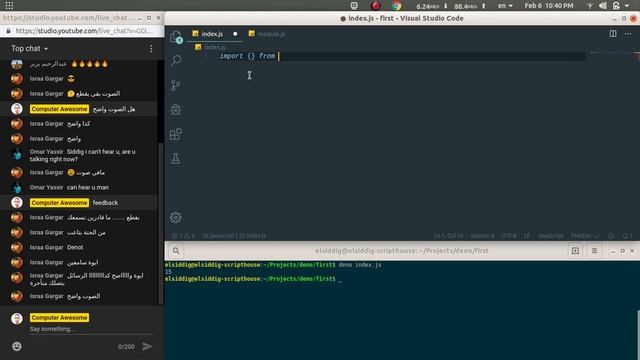Click the 0/200 character counter
640x360 pixels.
pyautogui.click(x=126, y=347)
